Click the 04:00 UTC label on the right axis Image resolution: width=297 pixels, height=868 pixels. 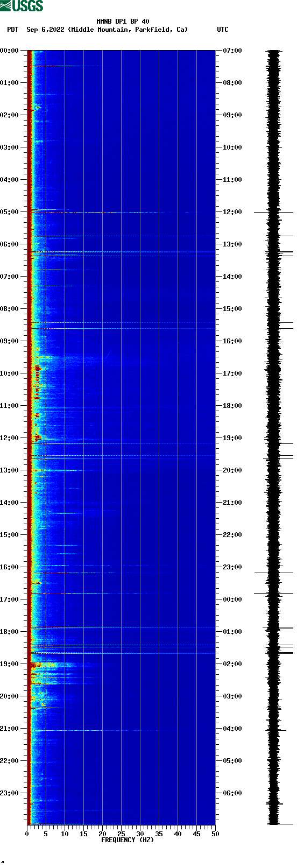click(232, 729)
